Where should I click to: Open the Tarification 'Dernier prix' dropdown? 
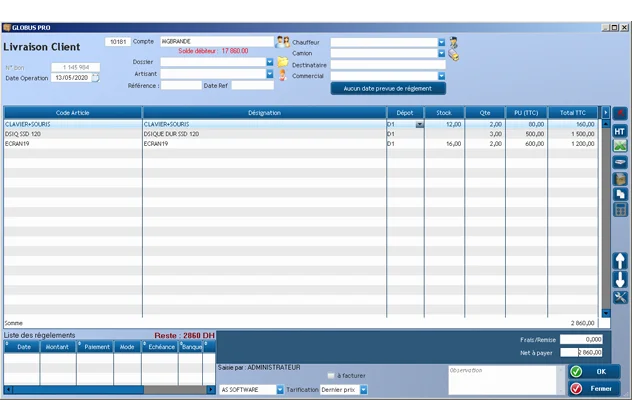coord(363,390)
